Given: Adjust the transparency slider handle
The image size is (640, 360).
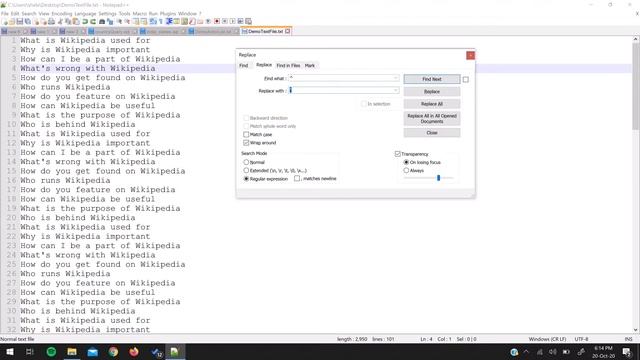Looking at the screenshot, I should click(x=438, y=178).
